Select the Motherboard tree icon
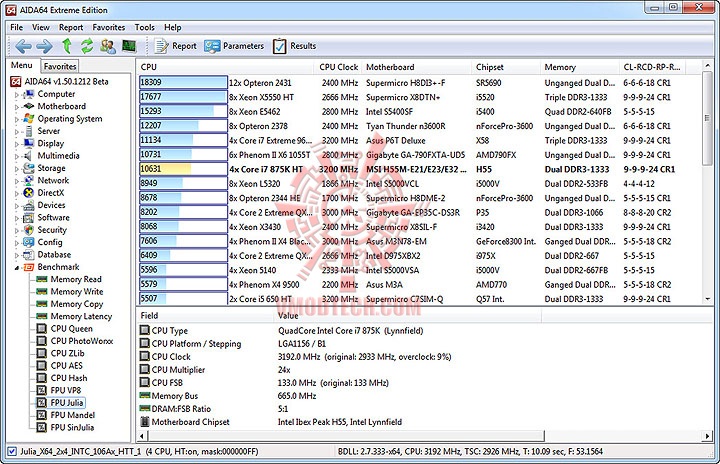Screen dimensions: 720x464 coord(29,106)
